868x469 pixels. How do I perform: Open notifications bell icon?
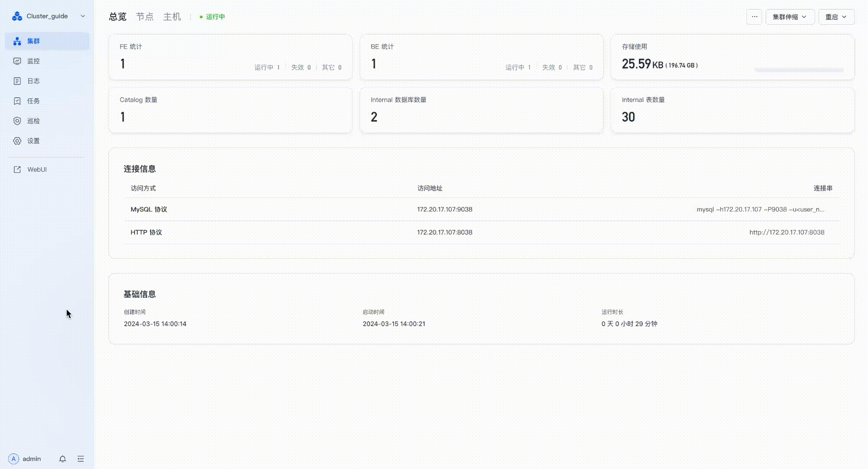coord(62,459)
